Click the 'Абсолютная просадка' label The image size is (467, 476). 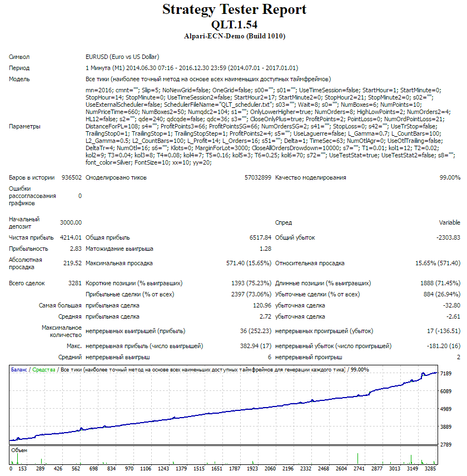(26, 264)
